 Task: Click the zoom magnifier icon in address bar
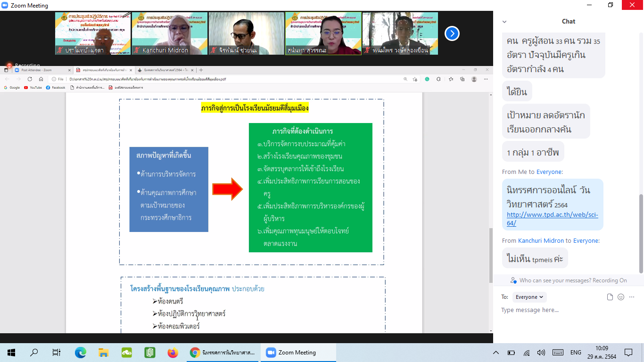(x=405, y=79)
